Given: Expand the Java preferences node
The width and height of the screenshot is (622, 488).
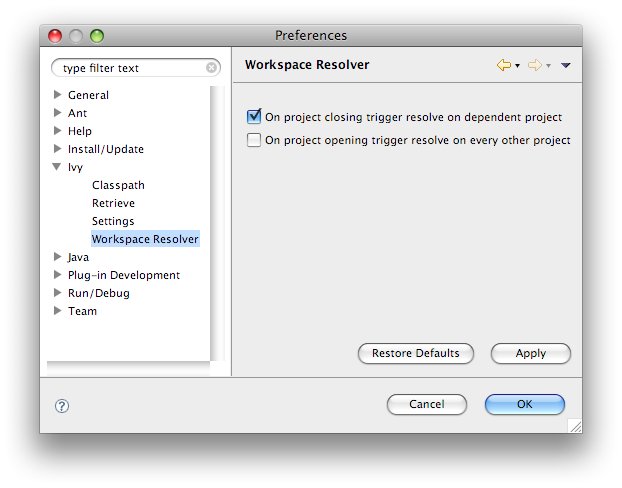Looking at the screenshot, I should click(x=58, y=257).
